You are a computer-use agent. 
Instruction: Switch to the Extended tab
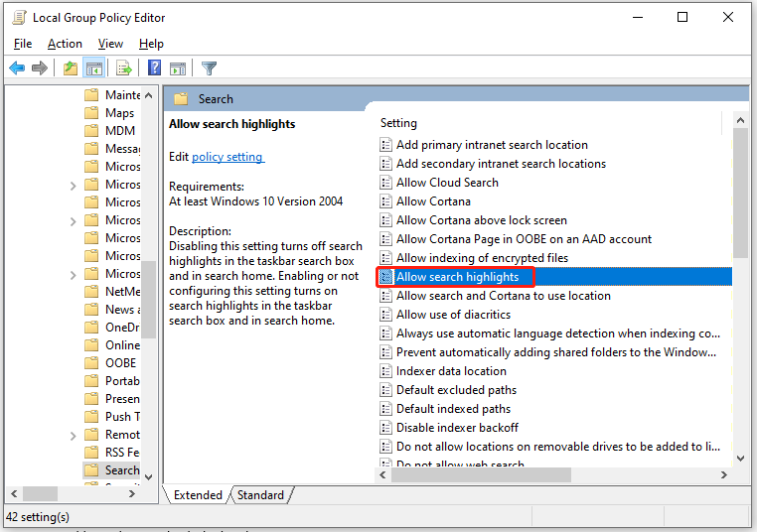click(198, 495)
